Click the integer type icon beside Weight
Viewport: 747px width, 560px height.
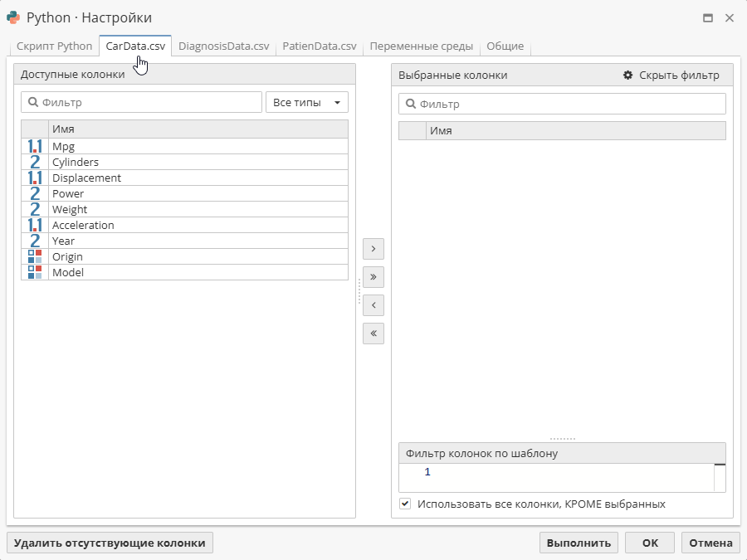tap(34, 209)
